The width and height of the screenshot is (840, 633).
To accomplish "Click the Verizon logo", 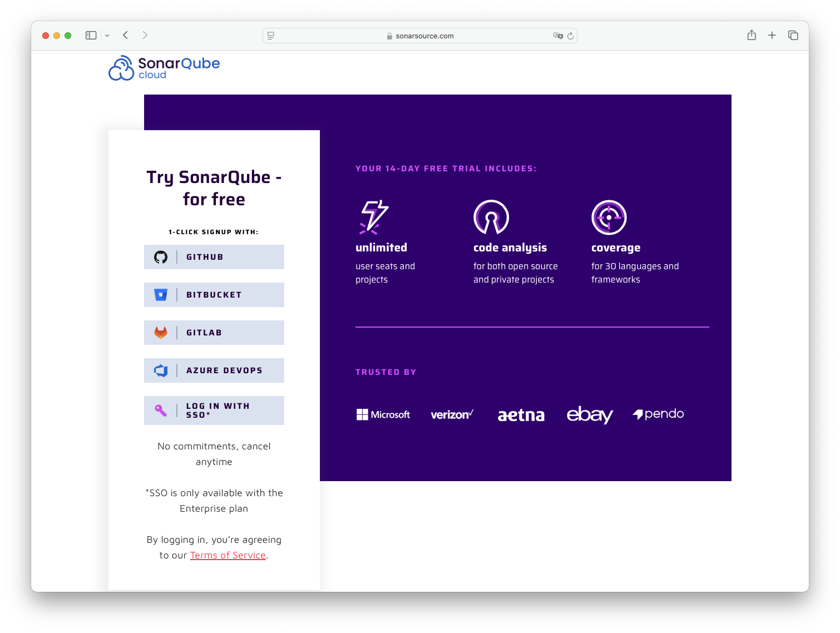I will tap(452, 414).
